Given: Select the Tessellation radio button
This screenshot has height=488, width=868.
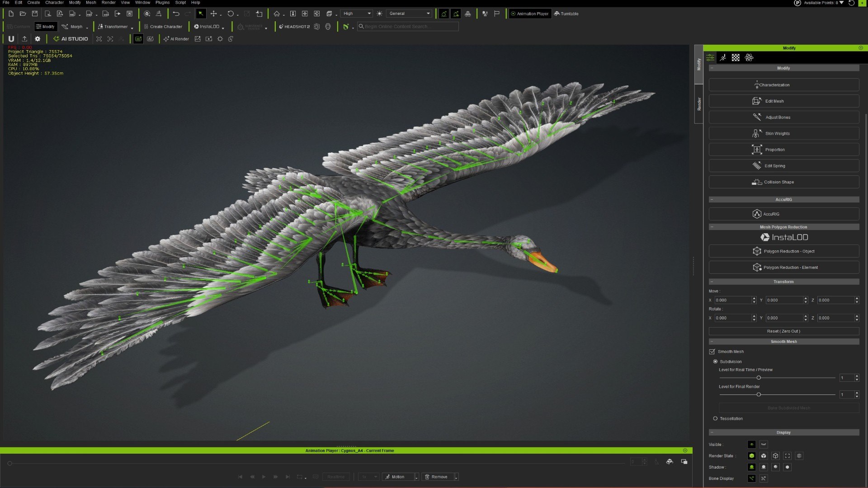Looking at the screenshot, I should [x=715, y=418].
